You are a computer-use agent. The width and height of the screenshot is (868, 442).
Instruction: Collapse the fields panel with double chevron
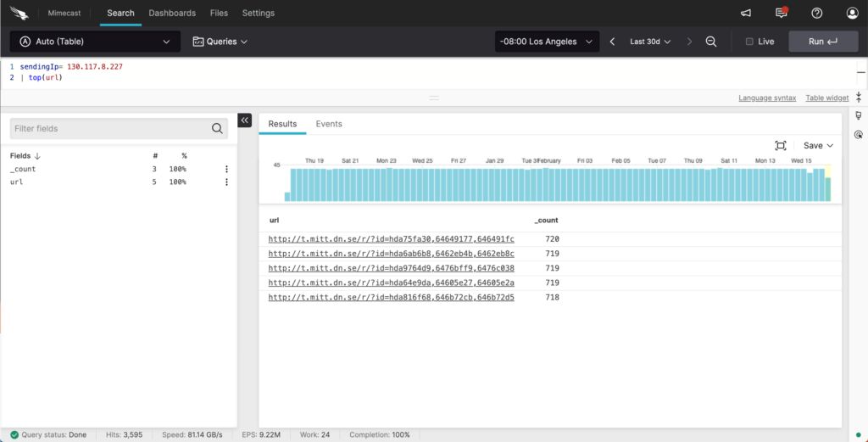[x=245, y=120]
